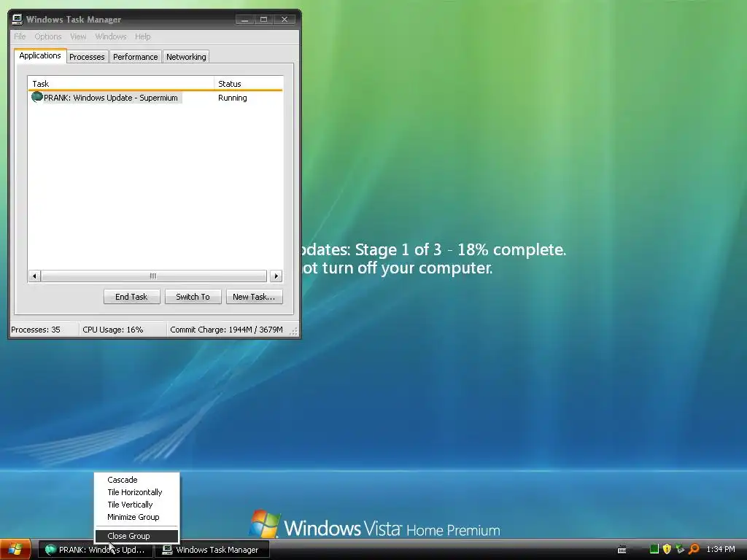Open the on-screen keyboard tray icon
Viewport: 747px width, 560px height.
click(622, 550)
